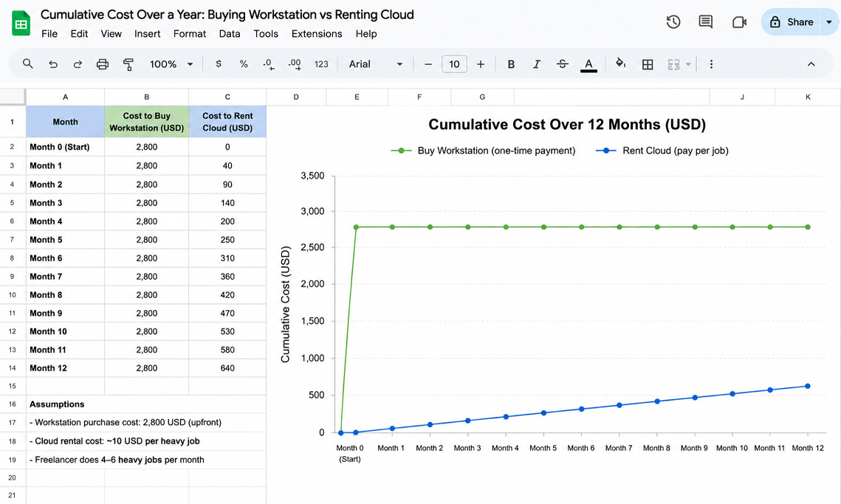Increase decimal places
The width and height of the screenshot is (841, 504).
click(x=295, y=64)
